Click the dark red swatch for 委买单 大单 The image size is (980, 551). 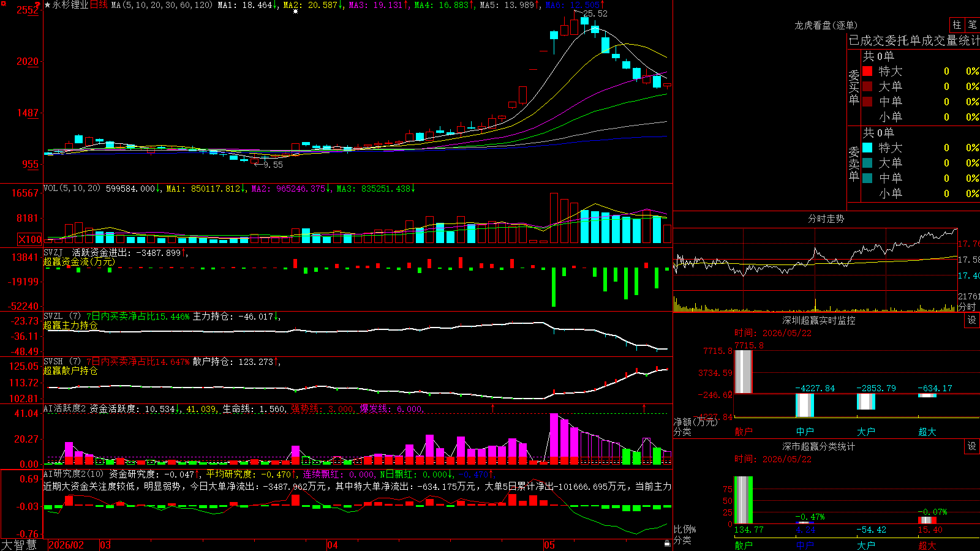pos(867,86)
